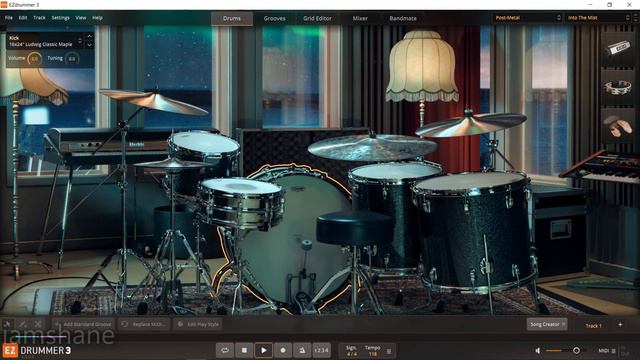
Task: Hit the hi-hat cymbal
Action: [173, 164]
